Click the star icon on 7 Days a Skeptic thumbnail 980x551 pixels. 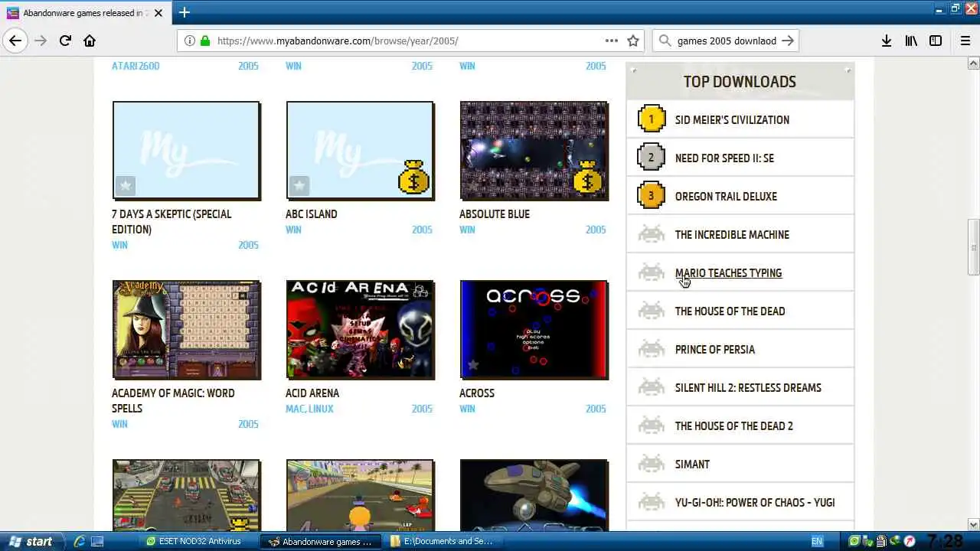126,185
